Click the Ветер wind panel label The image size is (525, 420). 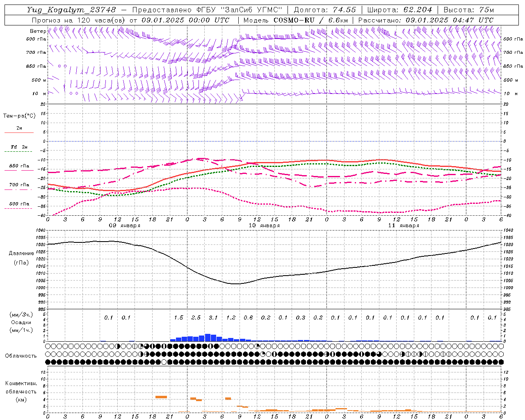tap(38, 31)
